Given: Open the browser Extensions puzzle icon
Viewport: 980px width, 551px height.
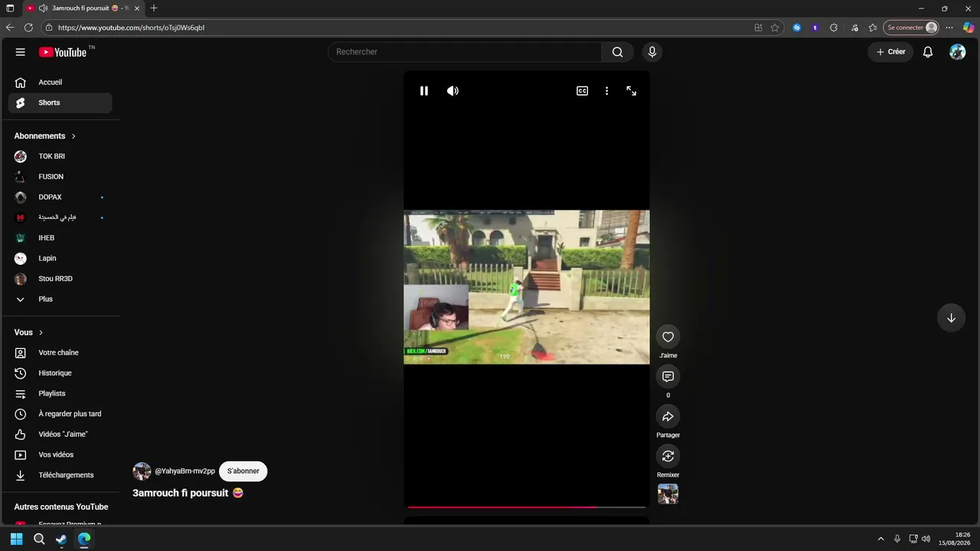Looking at the screenshot, I should point(834,28).
